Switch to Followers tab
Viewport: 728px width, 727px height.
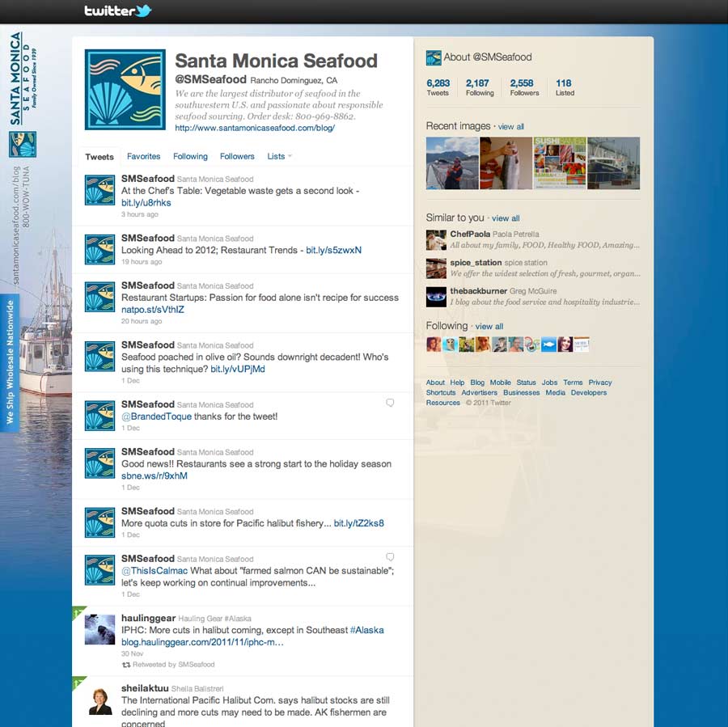pyautogui.click(x=237, y=156)
